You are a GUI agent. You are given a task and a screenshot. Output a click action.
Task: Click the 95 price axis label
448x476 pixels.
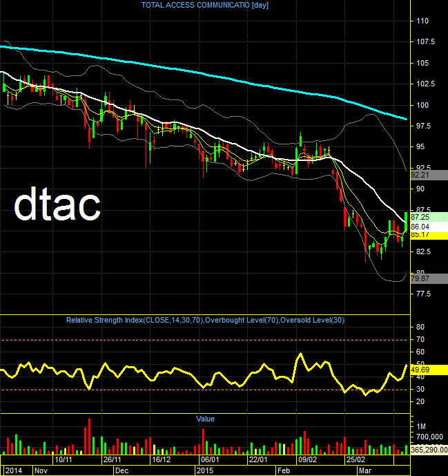pyautogui.click(x=420, y=146)
